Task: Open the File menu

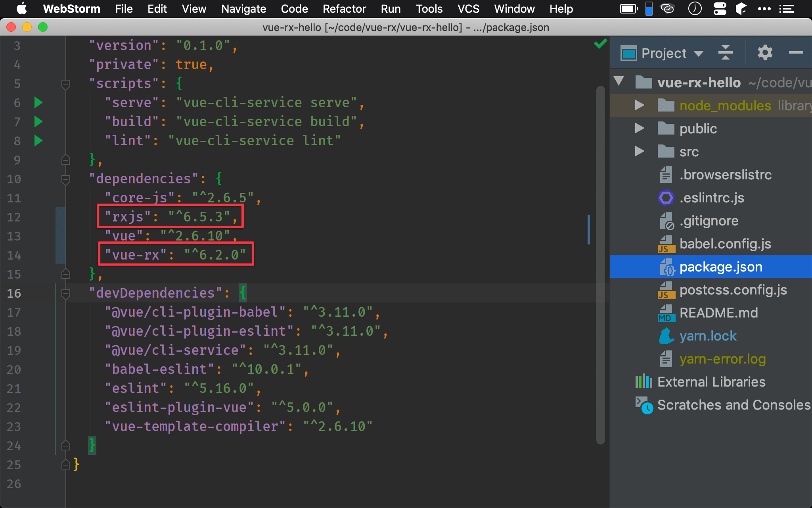Action: tap(124, 8)
